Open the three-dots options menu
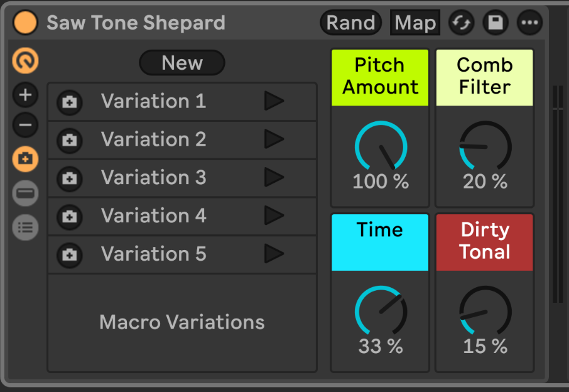Screen dimensions: 569x392 tap(529, 23)
